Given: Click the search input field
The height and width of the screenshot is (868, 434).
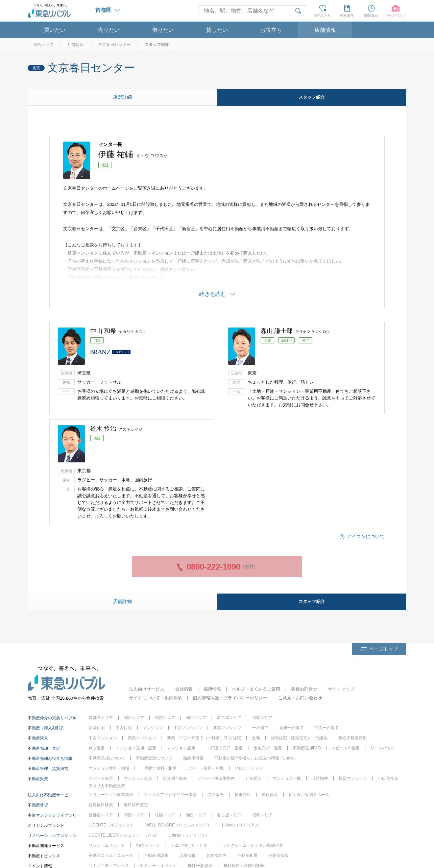Looking at the screenshot, I should (247, 11).
